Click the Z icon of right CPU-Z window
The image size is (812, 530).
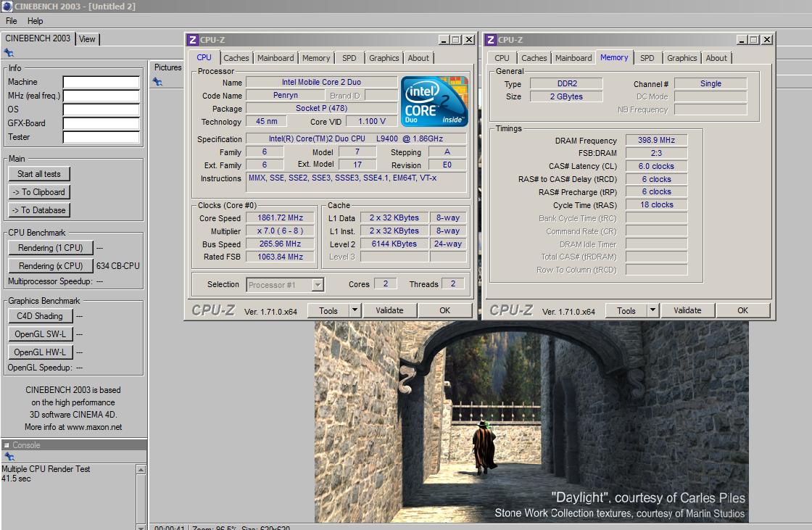click(490, 40)
